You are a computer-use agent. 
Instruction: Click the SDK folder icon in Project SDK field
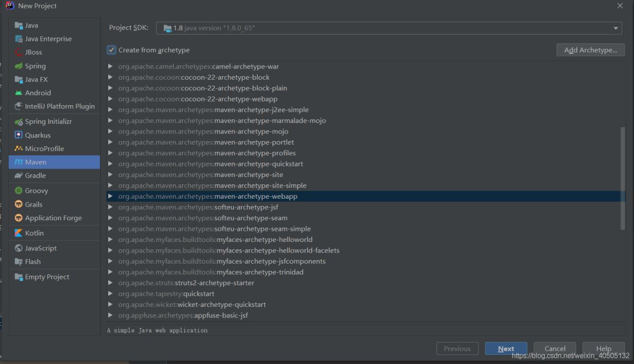pyautogui.click(x=167, y=28)
